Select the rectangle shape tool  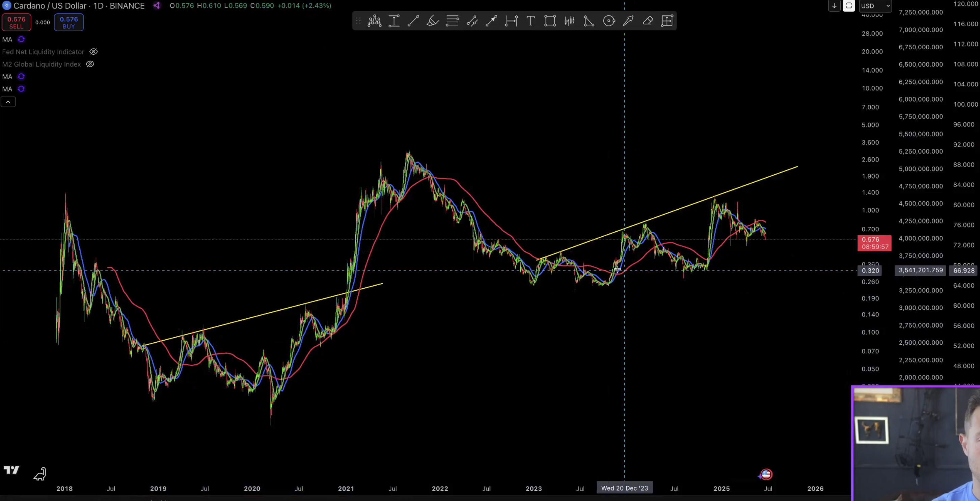[550, 21]
